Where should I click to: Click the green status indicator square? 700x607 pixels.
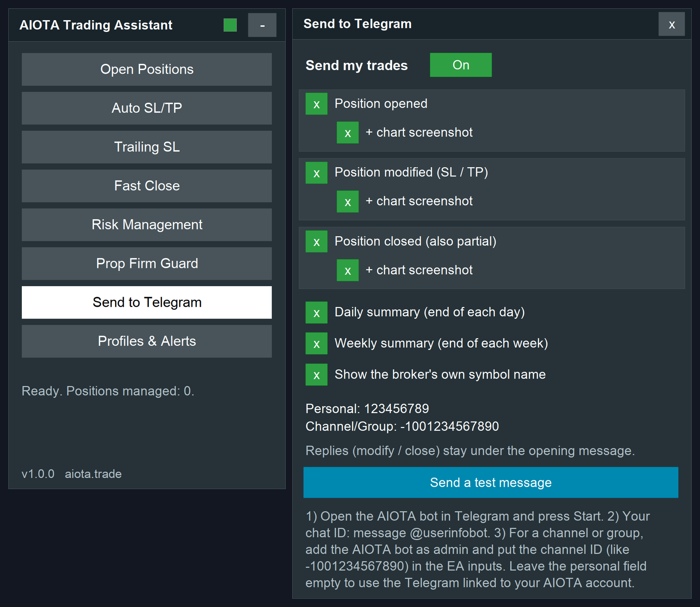pos(230,25)
